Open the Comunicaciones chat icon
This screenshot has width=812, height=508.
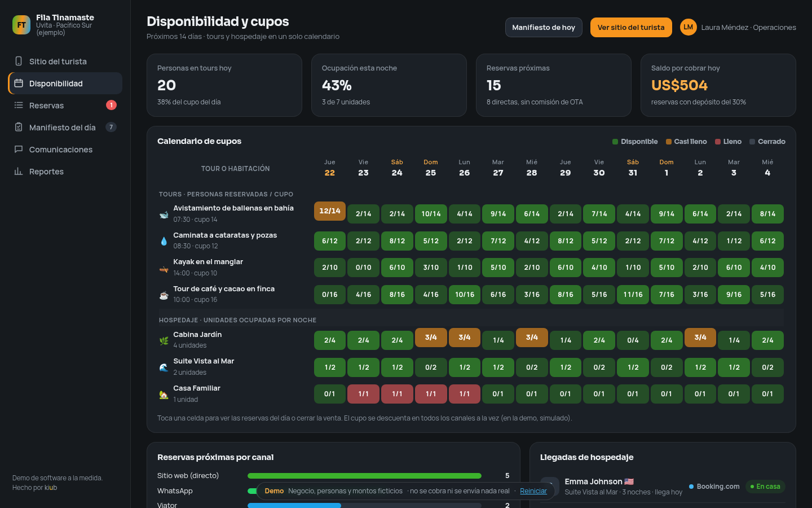click(x=19, y=149)
